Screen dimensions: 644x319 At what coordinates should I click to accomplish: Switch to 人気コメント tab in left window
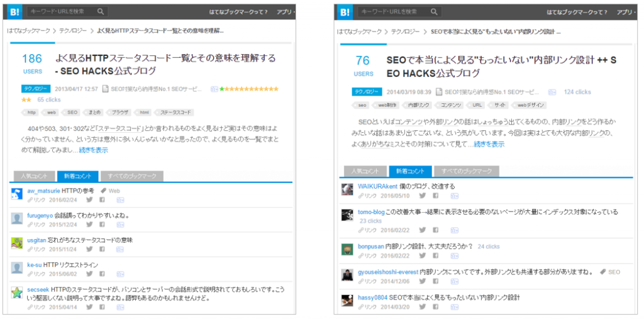point(34,176)
